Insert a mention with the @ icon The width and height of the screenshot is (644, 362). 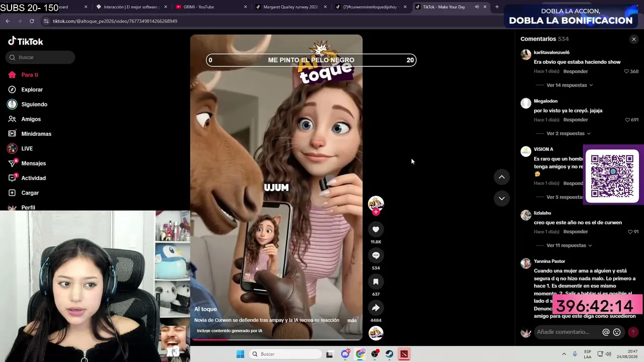click(606, 332)
